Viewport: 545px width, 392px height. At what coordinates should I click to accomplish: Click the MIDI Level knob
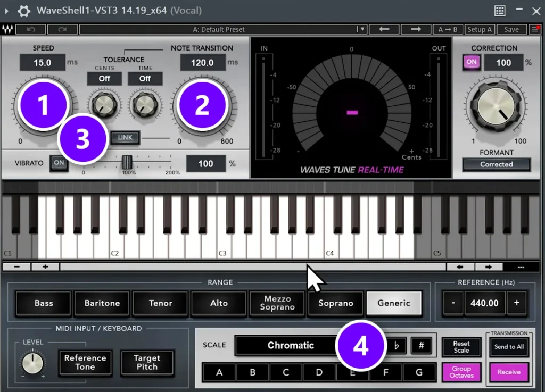(x=32, y=363)
